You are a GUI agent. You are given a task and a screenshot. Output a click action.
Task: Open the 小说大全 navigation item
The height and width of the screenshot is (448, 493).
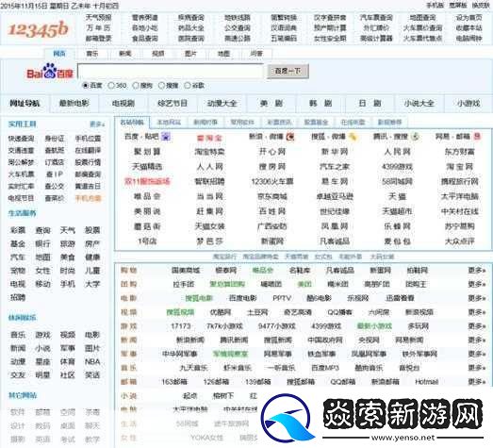(419, 103)
